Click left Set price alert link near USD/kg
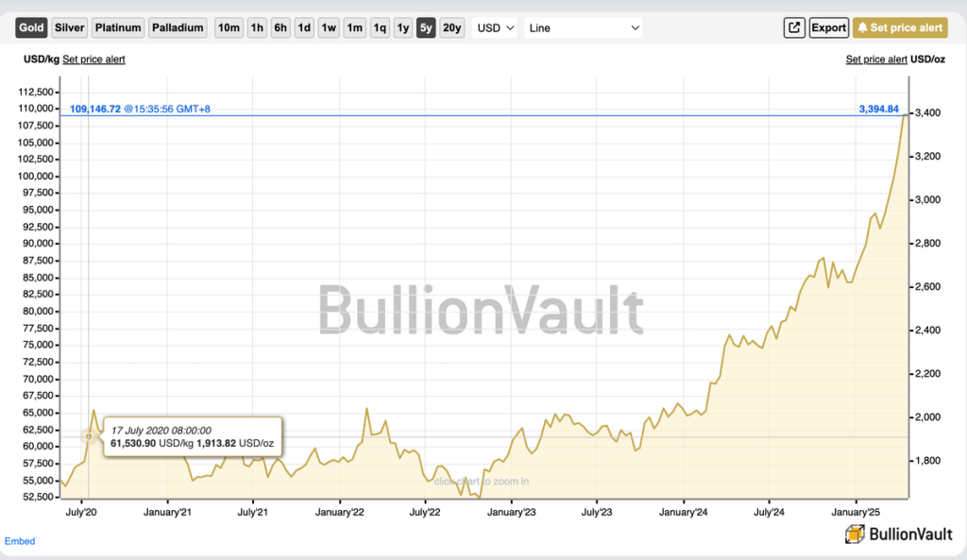 93,59
